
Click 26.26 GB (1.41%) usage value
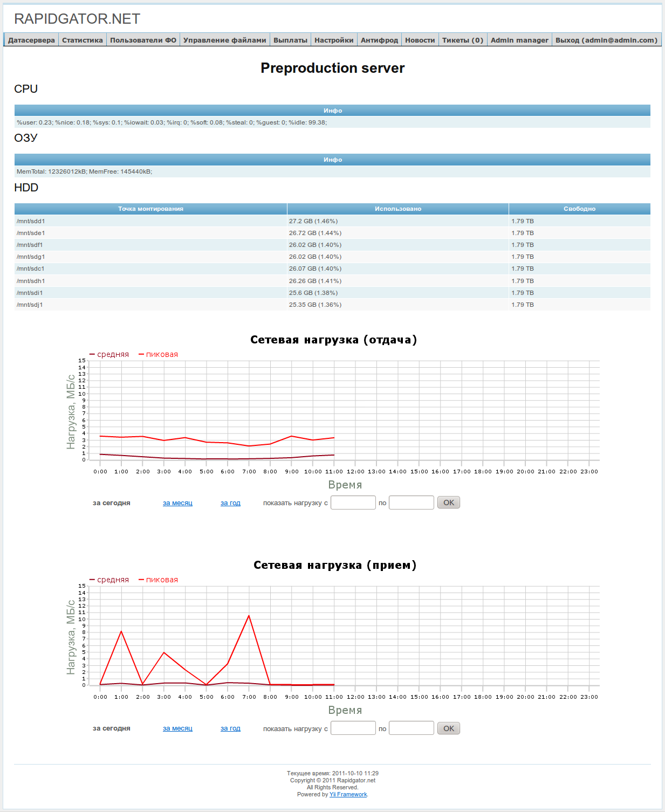pyautogui.click(x=315, y=281)
